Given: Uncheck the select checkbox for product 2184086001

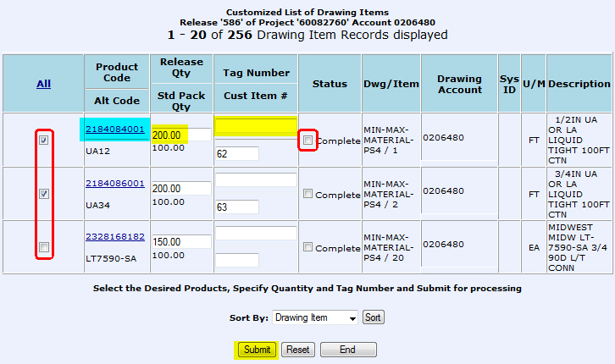Looking at the screenshot, I should 43,194.
